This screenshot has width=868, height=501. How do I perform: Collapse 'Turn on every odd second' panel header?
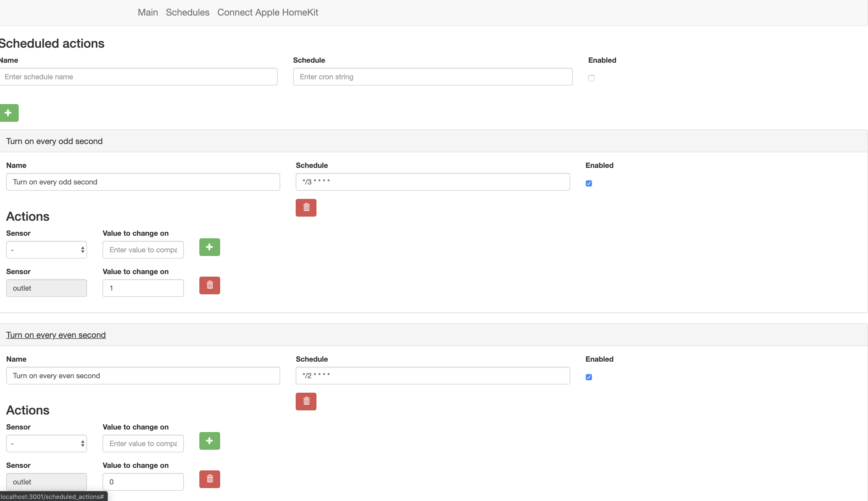(54, 141)
